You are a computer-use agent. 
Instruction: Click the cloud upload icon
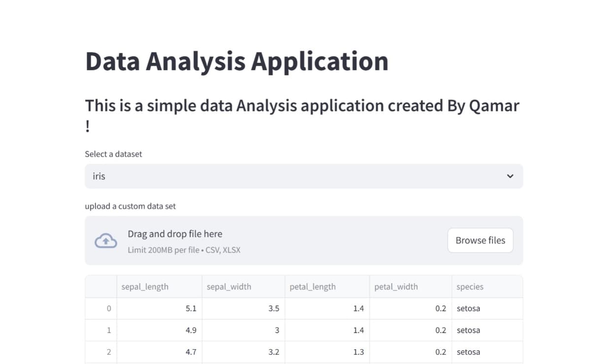105,240
